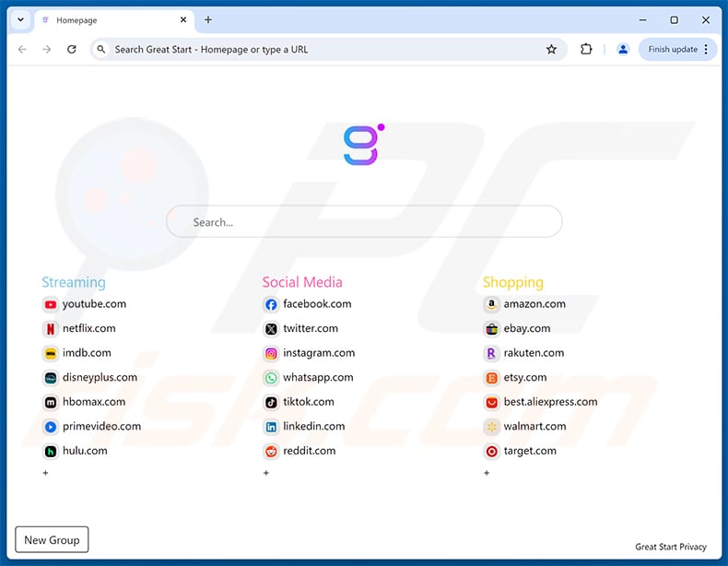Click the New Group button

(x=52, y=540)
